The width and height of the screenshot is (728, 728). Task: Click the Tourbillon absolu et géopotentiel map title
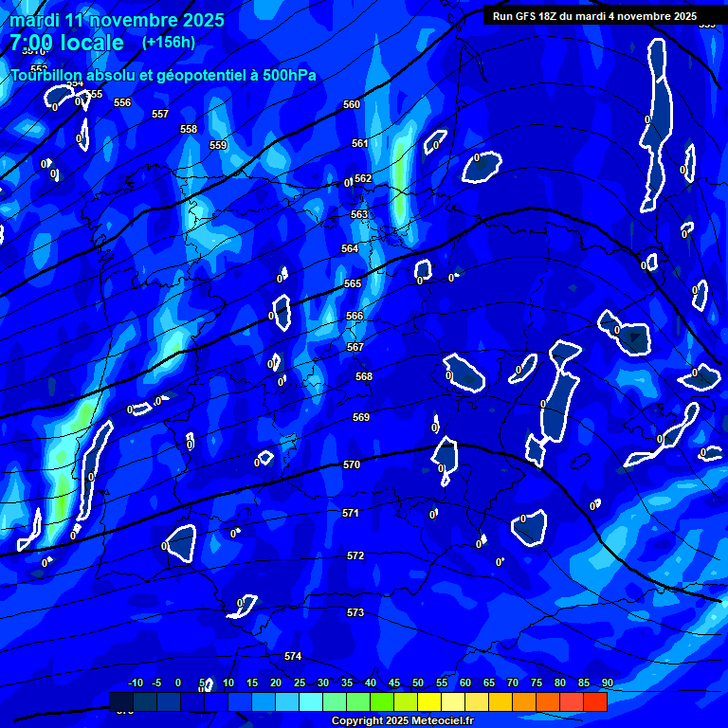164,76
